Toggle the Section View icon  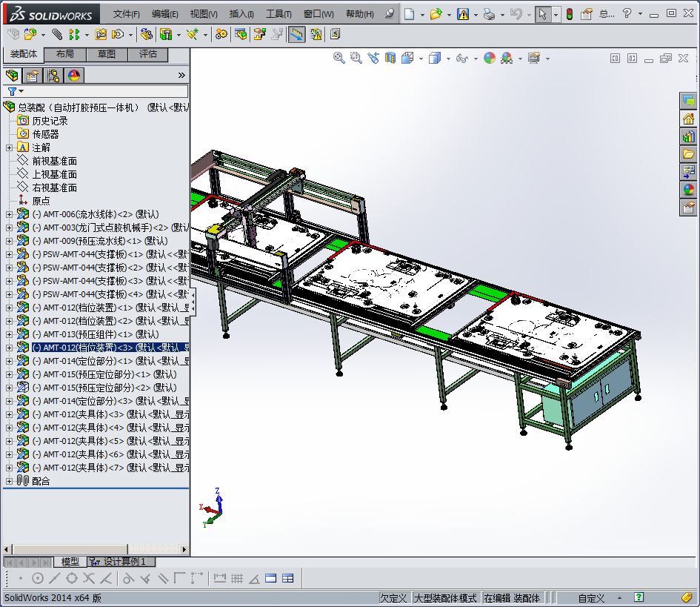390,58
